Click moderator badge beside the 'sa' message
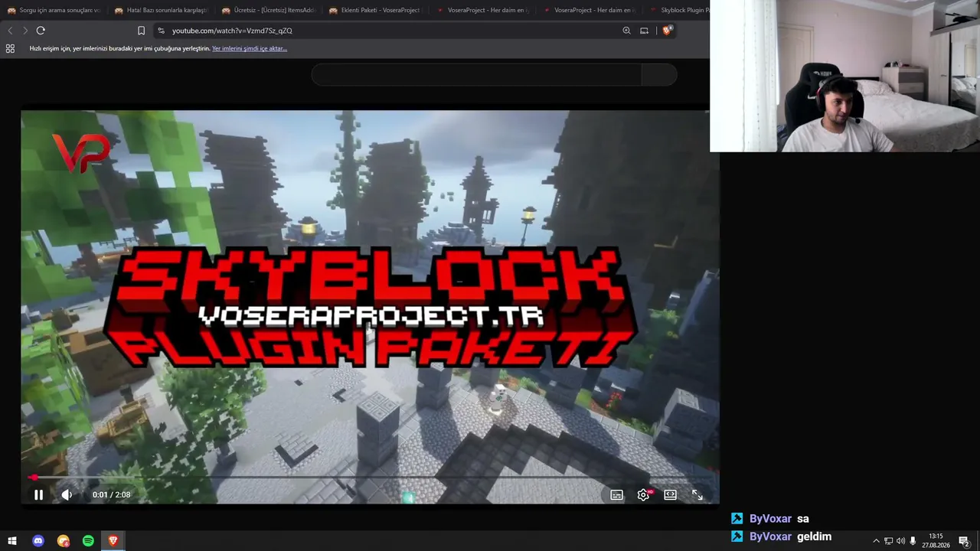 [x=737, y=519]
